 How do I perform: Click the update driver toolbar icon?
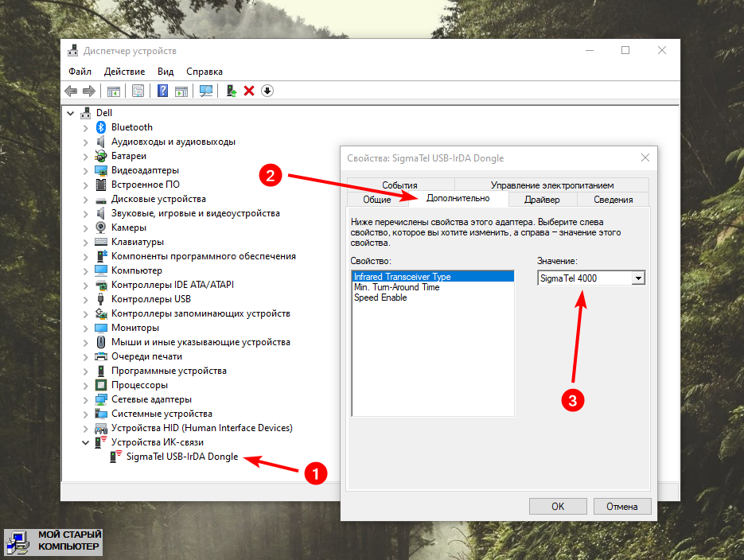232,91
